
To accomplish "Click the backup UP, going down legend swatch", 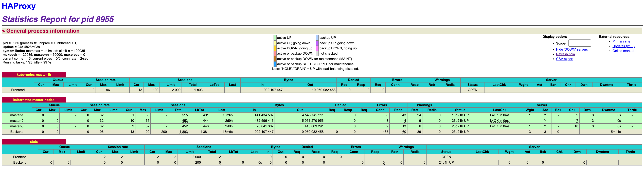I will point(317,43).
